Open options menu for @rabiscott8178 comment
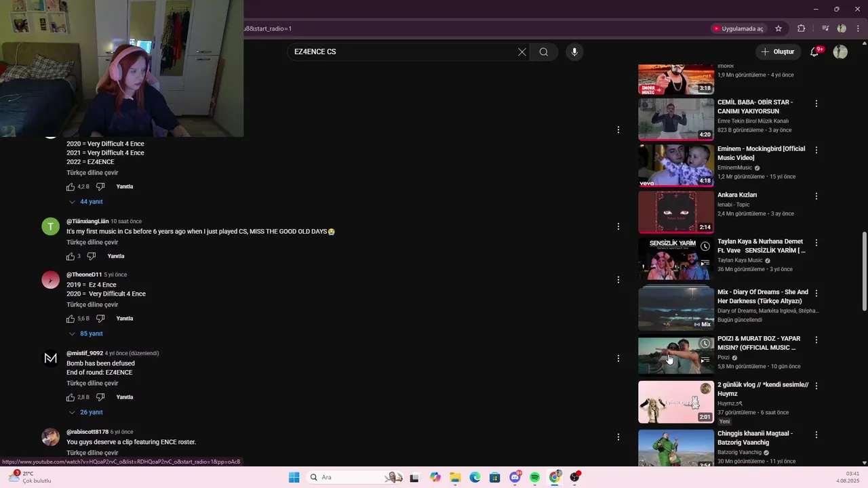This screenshot has width=868, height=488. [618, 437]
